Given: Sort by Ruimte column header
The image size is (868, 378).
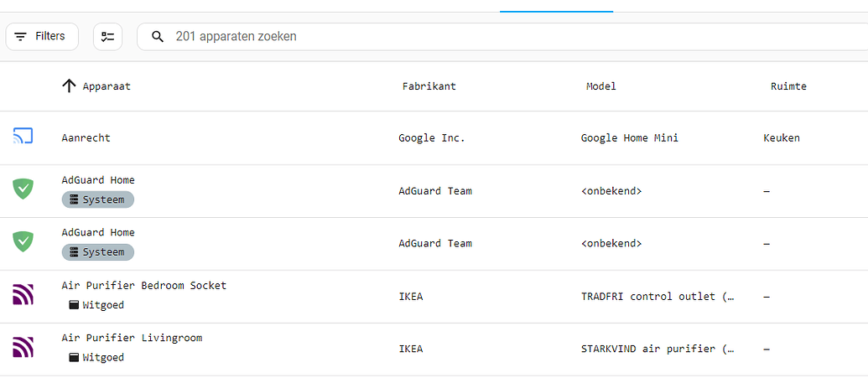Looking at the screenshot, I should pyautogui.click(x=788, y=86).
